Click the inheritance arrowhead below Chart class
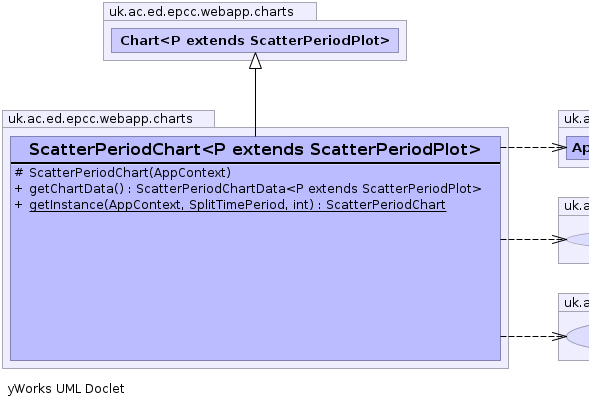Image resolution: width=589 pixels, height=406 pixels. (255, 60)
